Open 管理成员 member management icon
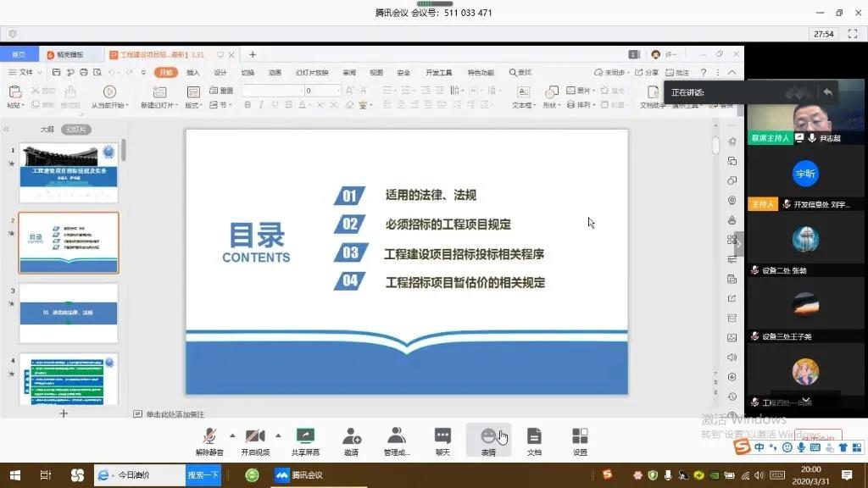Viewport: 868px width, 488px height. pyautogui.click(x=396, y=436)
